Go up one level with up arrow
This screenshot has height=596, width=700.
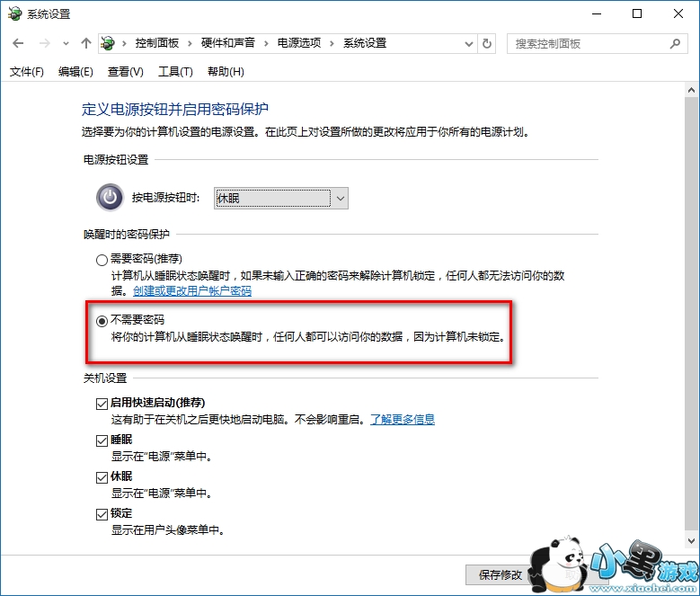(85, 43)
